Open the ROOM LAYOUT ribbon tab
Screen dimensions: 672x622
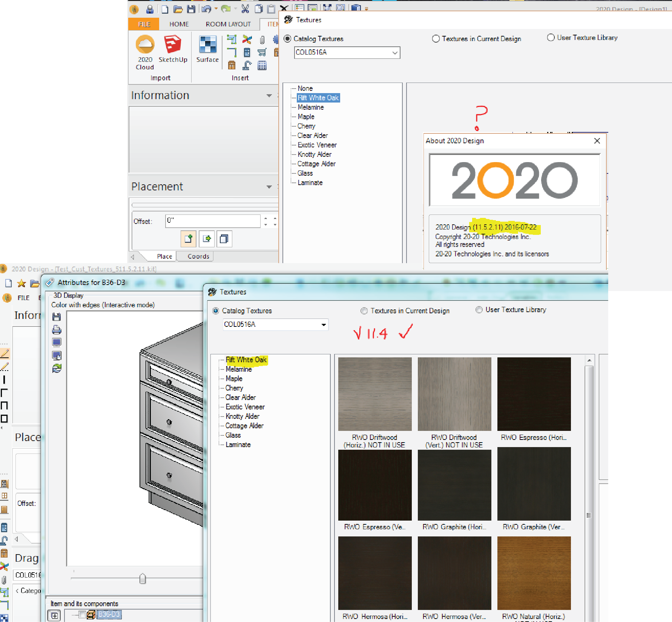(228, 24)
